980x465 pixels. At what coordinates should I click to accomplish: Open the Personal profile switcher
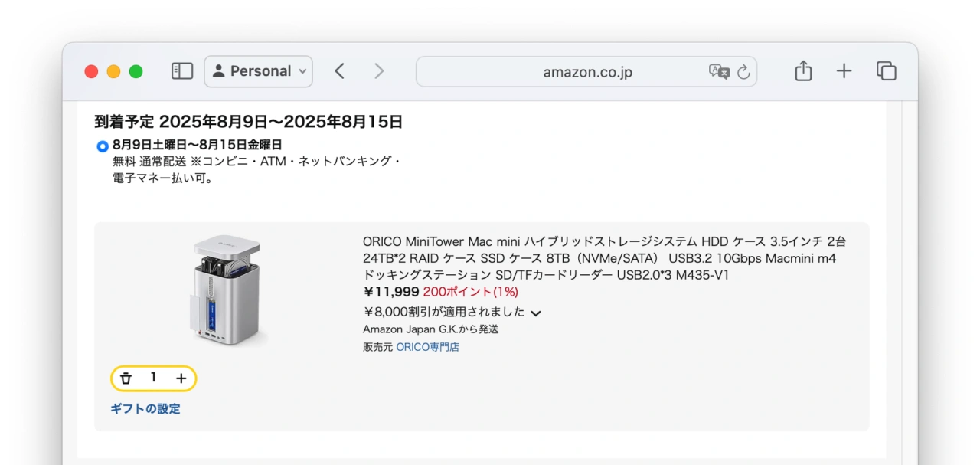[258, 70]
